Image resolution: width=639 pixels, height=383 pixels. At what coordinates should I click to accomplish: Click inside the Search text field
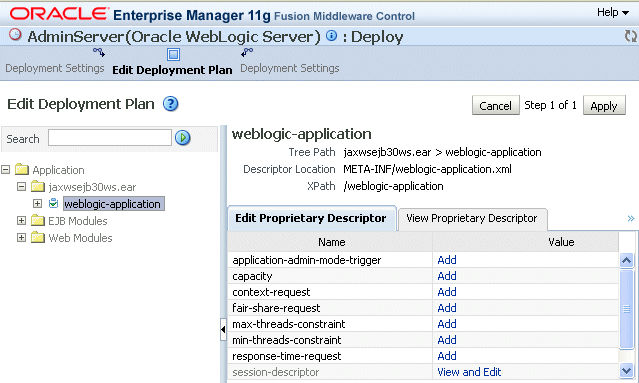pos(110,138)
